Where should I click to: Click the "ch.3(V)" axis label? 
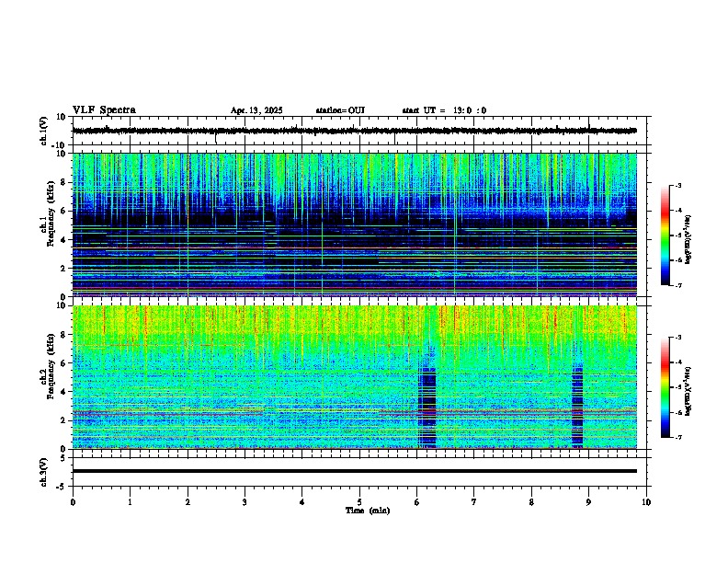point(44,472)
